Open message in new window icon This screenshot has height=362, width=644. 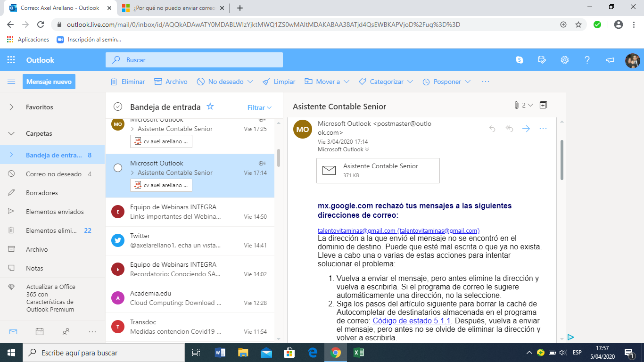pyautogui.click(x=543, y=105)
